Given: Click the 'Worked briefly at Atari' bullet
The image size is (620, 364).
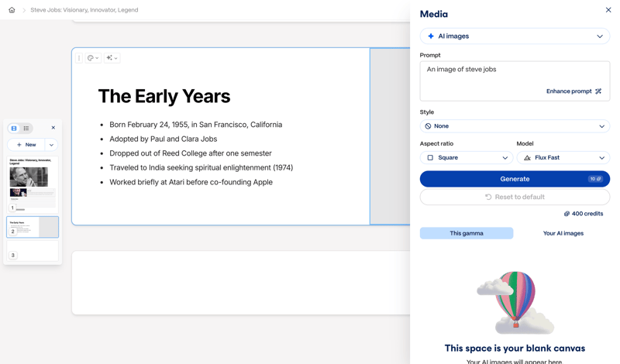Looking at the screenshot, I should coord(191,182).
